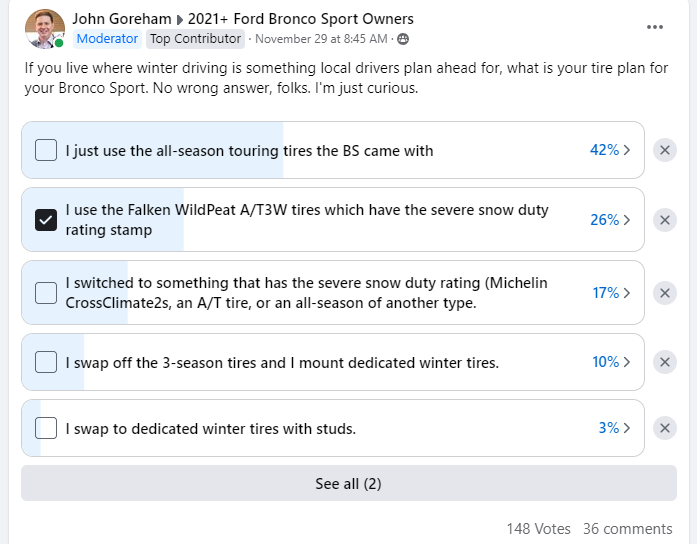Check the swap off 3-season tires checkbox

pyautogui.click(x=46, y=362)
